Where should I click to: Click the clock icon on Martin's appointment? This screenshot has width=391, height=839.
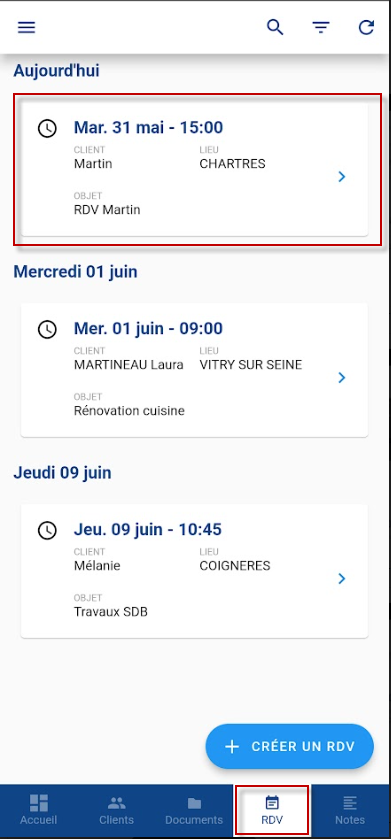[47, 128]
